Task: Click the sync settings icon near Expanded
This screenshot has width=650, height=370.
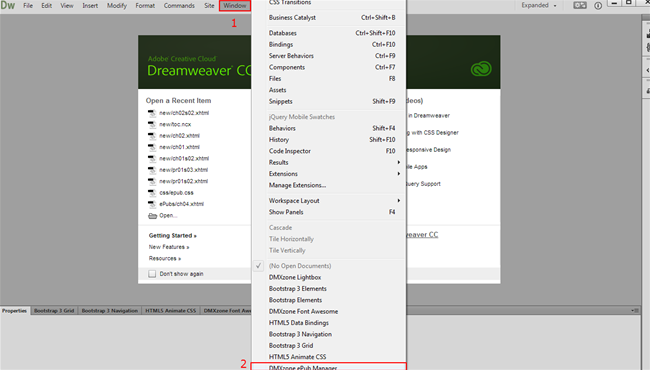Action: [580, 5]
